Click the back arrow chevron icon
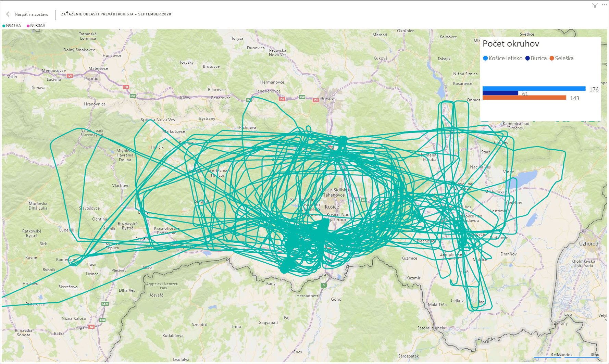609x364 pixels. pos(8,14)
